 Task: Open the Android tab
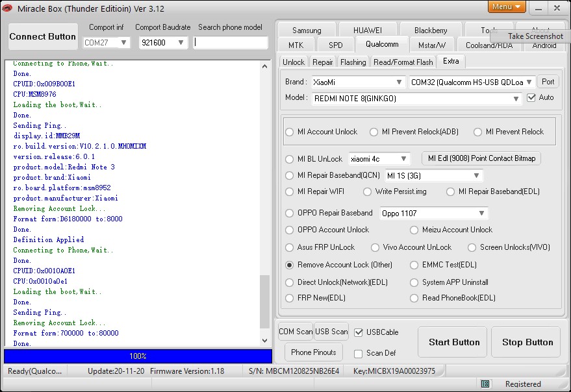(544, 47)
